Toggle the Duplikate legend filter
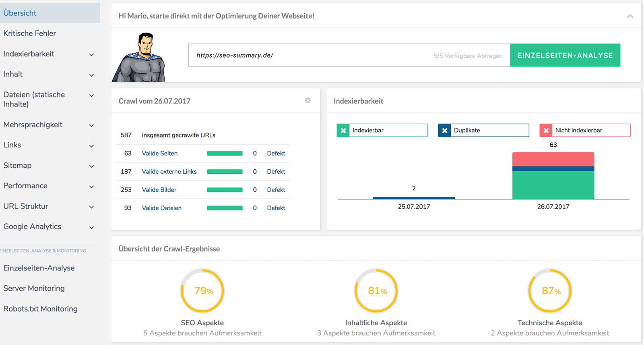644x345 pixels. 483,130
